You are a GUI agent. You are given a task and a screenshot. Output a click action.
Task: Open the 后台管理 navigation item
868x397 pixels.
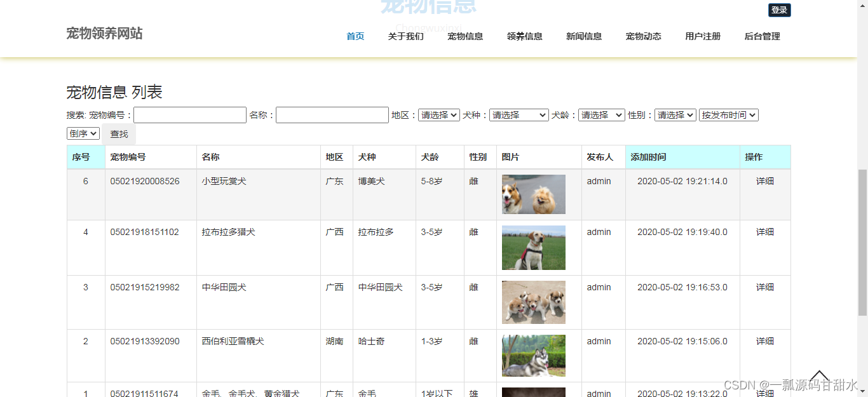click(x=763, y=36)
